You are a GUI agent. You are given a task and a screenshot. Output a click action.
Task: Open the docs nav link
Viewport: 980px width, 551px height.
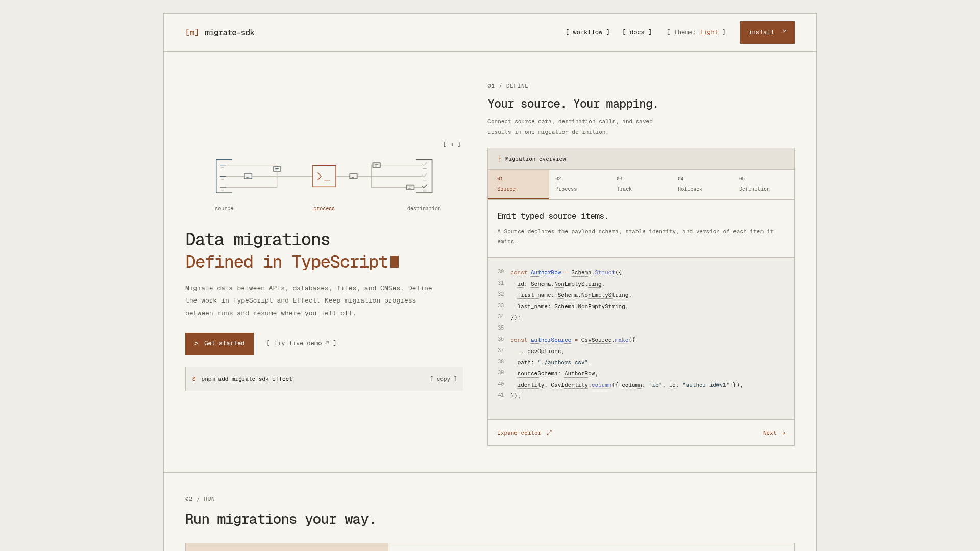coord(637,32)
